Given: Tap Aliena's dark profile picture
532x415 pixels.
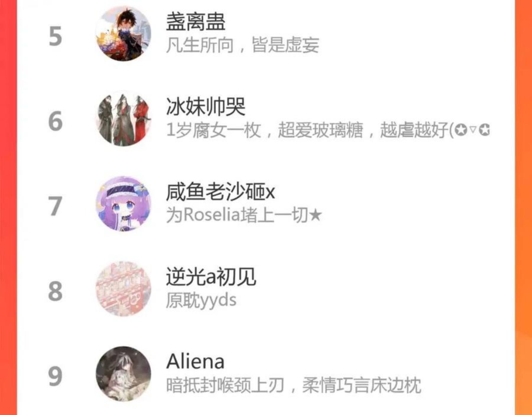Looking at the screenshot, I should click(x=124, y=374).
